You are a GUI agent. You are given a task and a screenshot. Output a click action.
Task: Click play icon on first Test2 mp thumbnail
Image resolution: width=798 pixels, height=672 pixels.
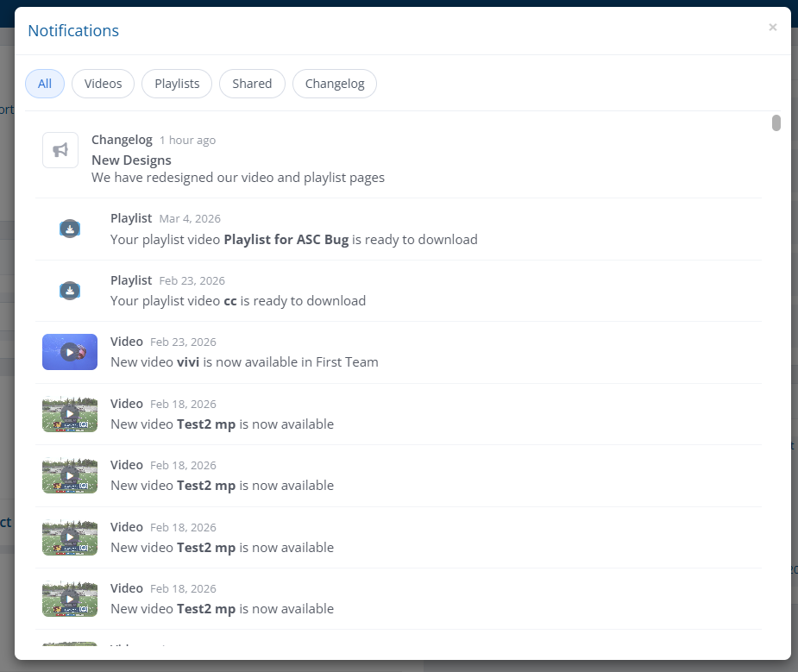[x=69, y=413]
